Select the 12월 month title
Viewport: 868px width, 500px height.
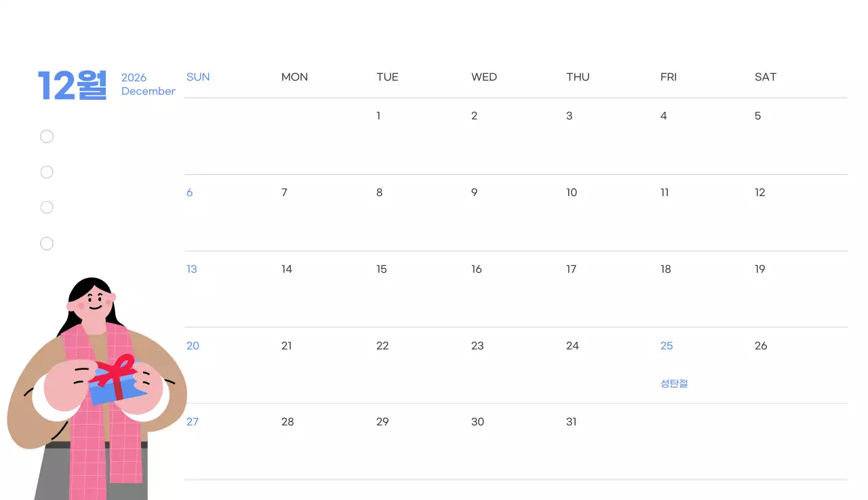73,85
